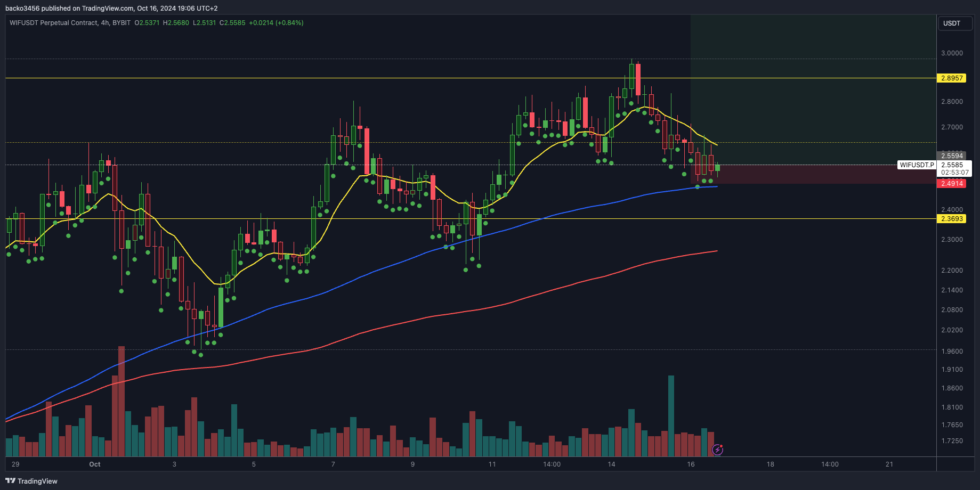Click the 7 date label on time axis
The width and height of the screenshot is (980, 490).
pyautogui.click(x=333, y=464)
